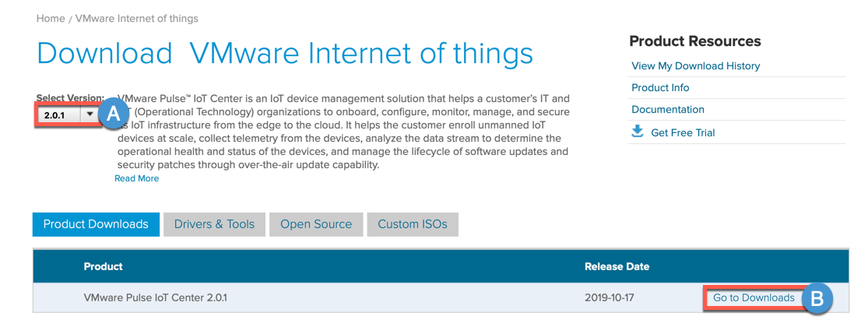Screen dimensions: 868x320
Task: Open View My Download History
Action: tap(695, 66)
